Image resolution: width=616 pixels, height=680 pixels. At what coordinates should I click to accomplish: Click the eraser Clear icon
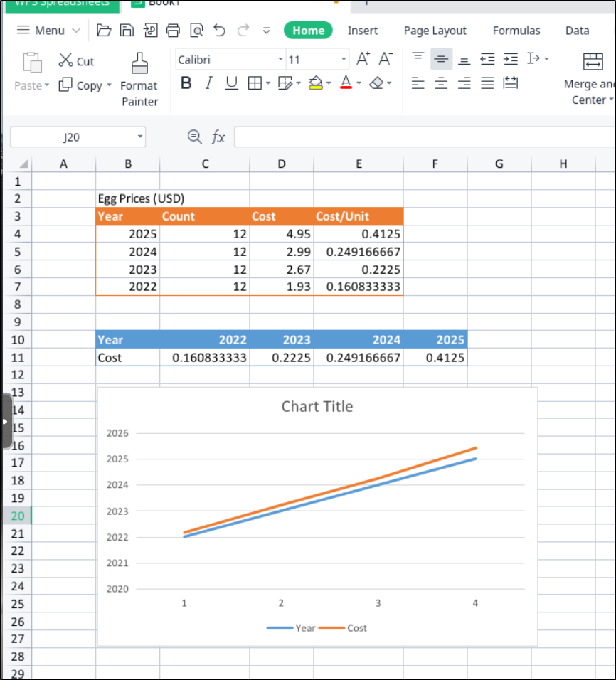(376, 83)
